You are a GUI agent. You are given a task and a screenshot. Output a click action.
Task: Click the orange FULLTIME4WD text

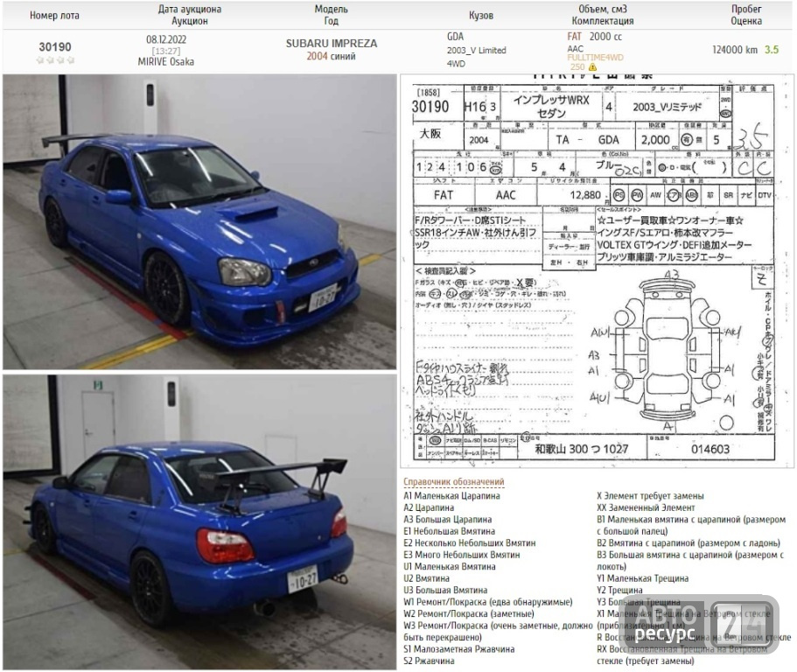[595, 58]
